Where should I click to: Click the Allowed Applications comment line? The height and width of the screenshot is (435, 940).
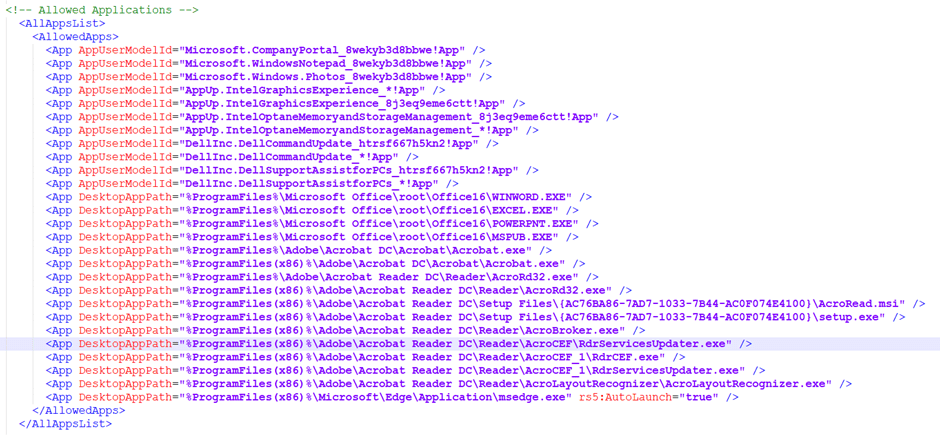(102, 10)
